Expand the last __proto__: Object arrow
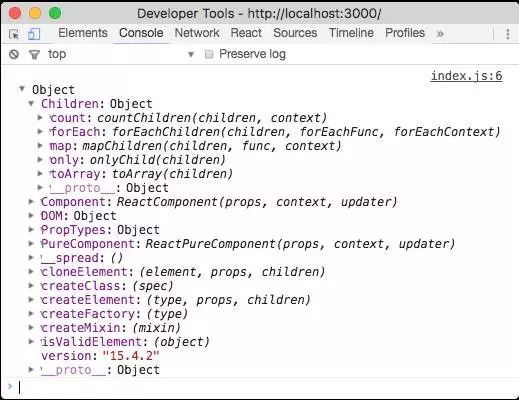Screen dimensions: 519x400 pos(31,369)
